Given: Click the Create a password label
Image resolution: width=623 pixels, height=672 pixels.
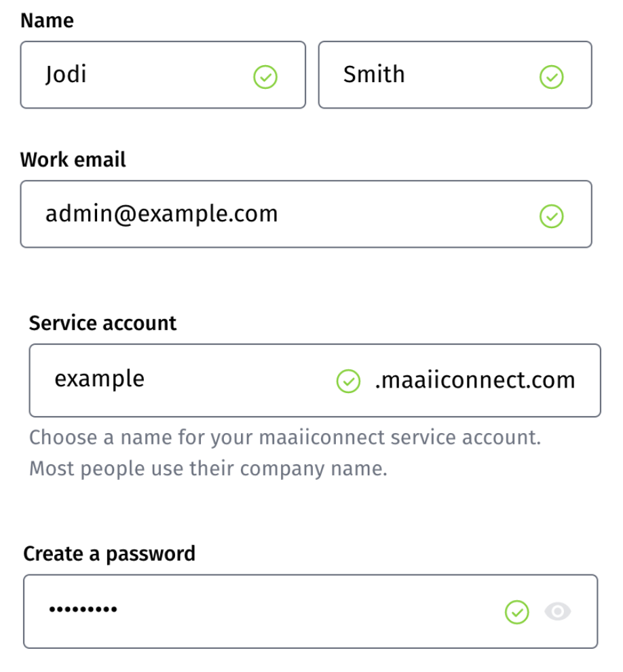Looking at the screenshot, I should tap(109, 554).
